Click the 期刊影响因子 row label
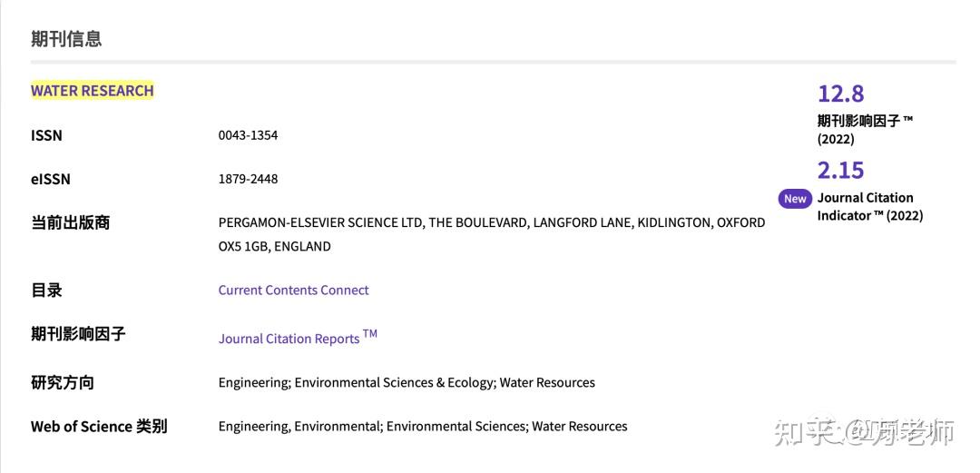 click(x=78, y=333)
